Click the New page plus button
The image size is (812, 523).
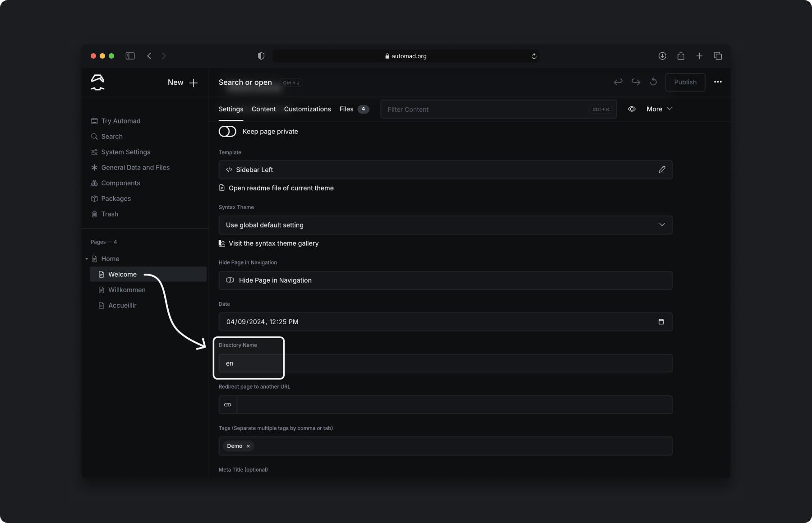[x=183, y=83]
